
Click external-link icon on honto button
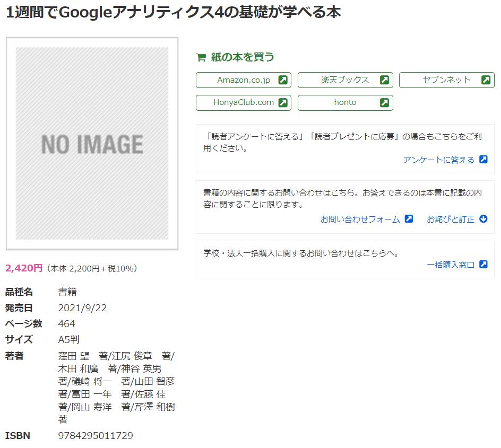pos(384,102)
